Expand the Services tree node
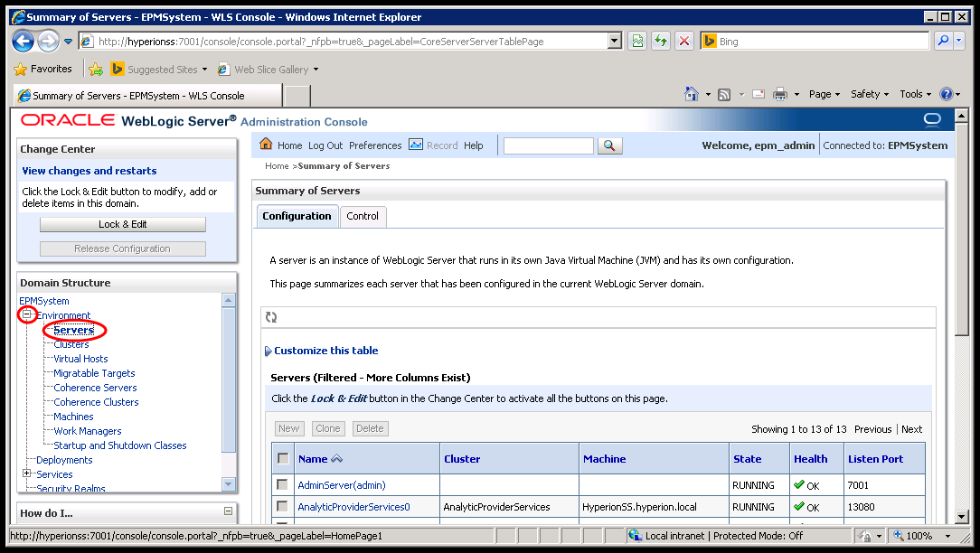 click(27, 473)
